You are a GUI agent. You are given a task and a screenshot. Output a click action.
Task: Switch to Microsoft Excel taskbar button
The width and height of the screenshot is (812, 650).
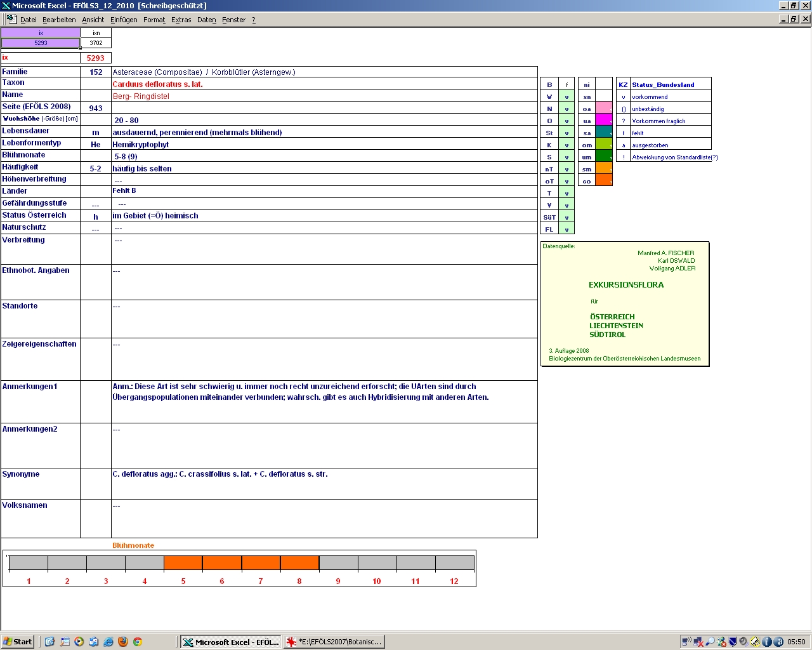(230, 642)
